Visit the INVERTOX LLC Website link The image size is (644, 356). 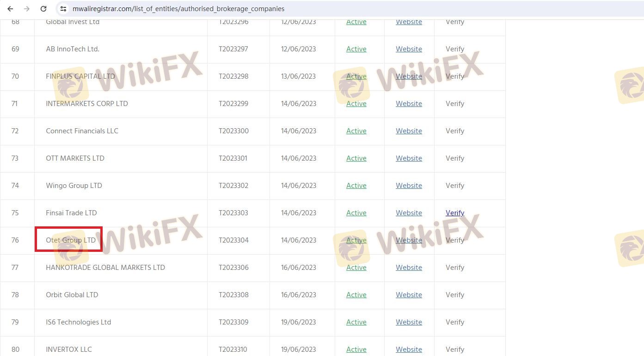pyautogui.click(x=409, y=350)
